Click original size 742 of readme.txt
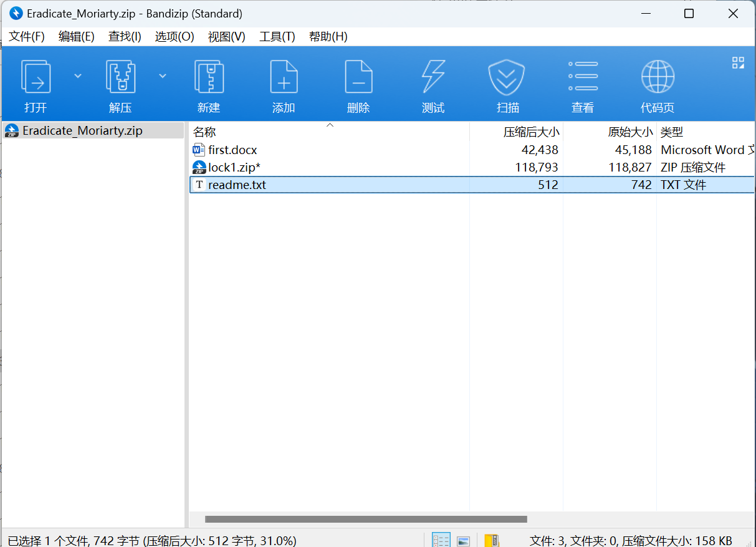 click(x=642, y=185)
